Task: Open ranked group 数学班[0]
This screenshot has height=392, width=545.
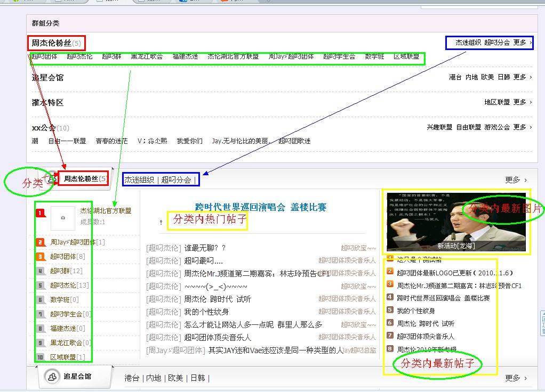Action: point(65,300)
